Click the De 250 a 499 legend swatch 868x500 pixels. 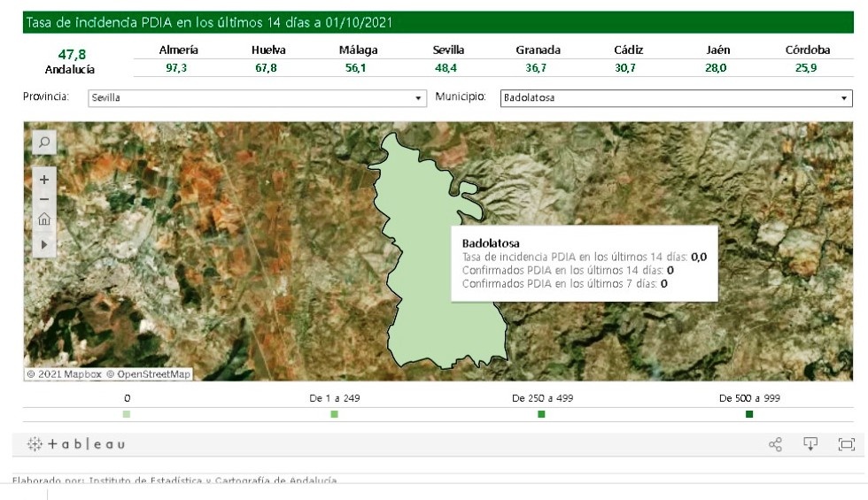click(x=542, y=414)
